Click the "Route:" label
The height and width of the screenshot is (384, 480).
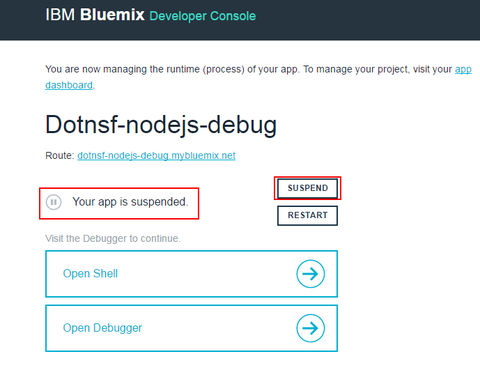point(60,156)
